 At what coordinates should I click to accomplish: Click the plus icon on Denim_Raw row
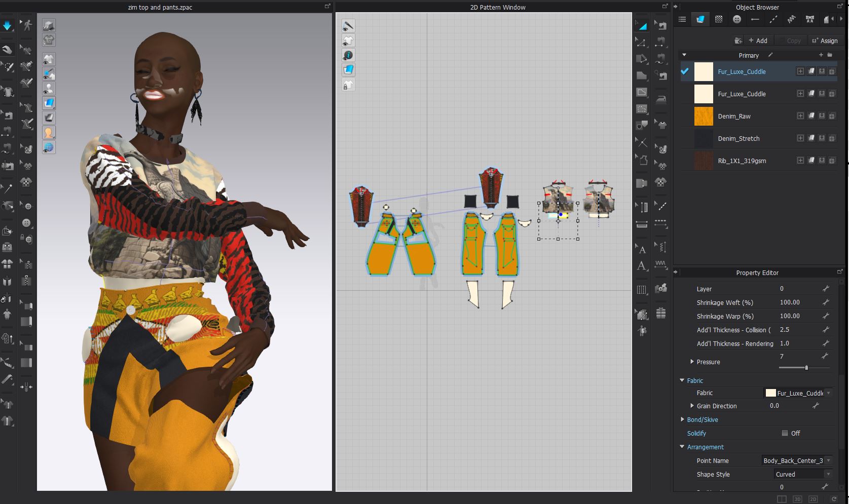(800, 116)
